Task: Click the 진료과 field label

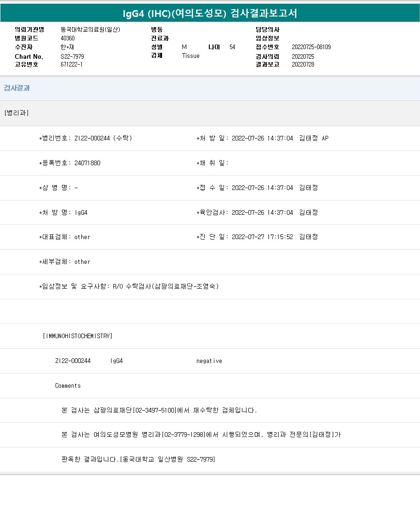Action: tap(160, 38)
